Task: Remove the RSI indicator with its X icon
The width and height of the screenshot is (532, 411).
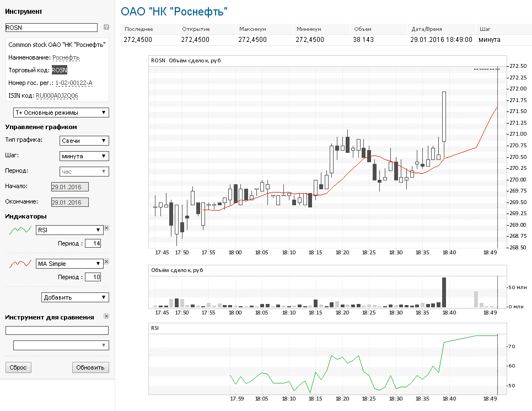Action: click(106, 228)
